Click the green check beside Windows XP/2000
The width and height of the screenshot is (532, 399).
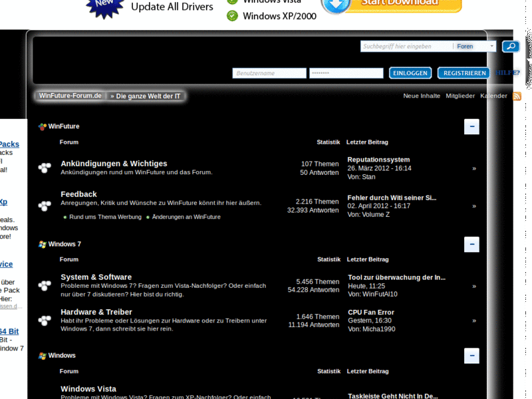(232, 15)
